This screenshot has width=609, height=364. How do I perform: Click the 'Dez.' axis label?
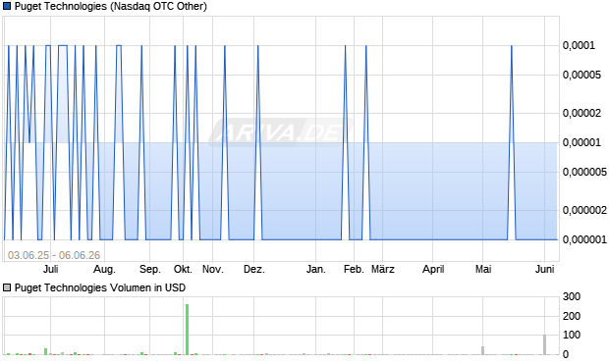[x=254, y=269]
